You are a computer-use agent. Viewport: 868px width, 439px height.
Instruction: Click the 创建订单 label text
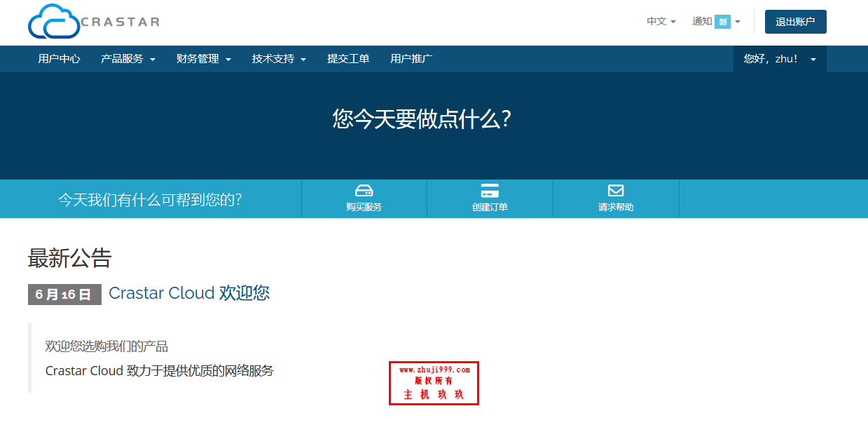click(490, 207)
